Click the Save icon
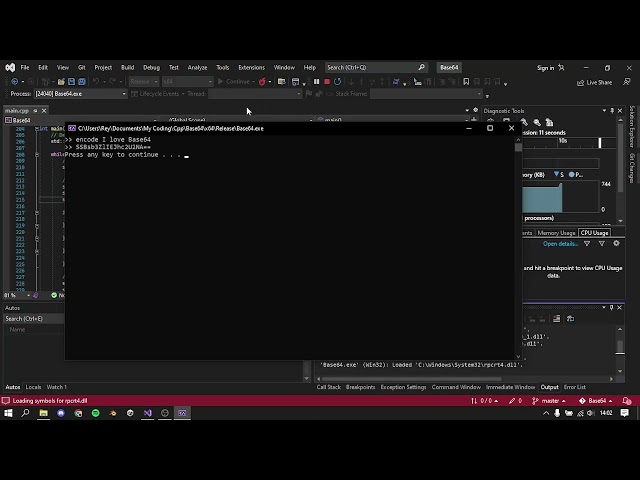The height and width of the screenshot is (480, 640). click(x=71, y=82)
